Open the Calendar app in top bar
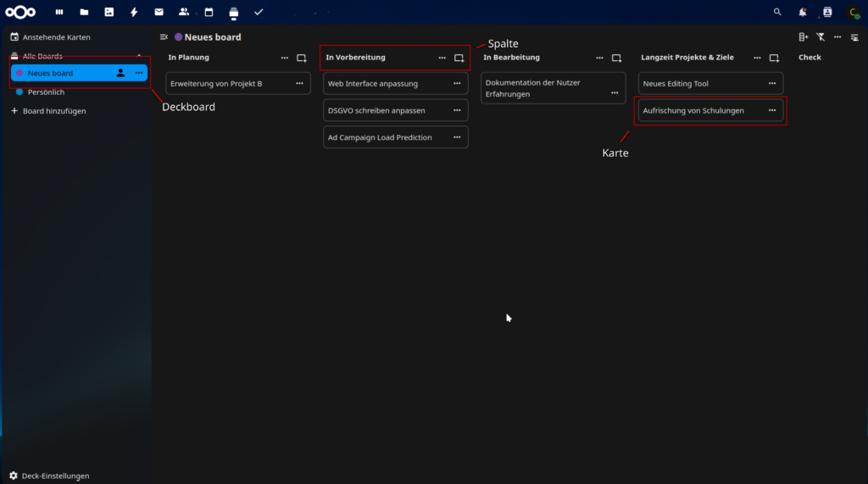The image size is (868, 484). (209, 12)
